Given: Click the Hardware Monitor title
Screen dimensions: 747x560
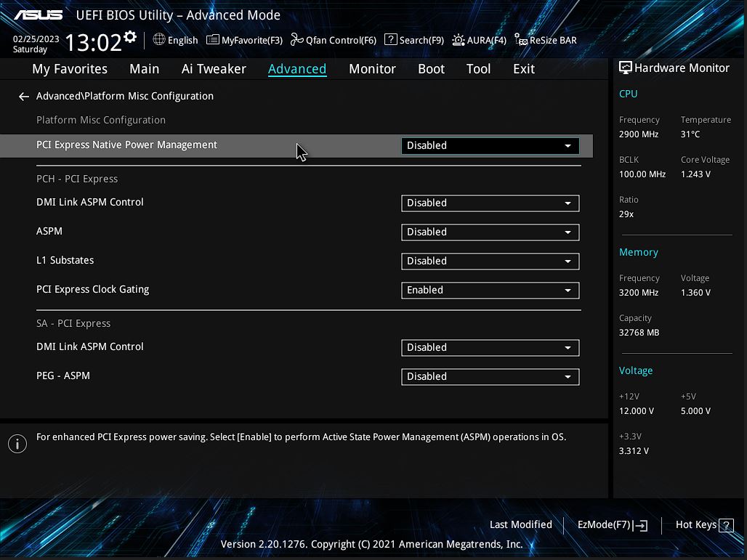Looking at the screenshot, I should click(x=682, y=68).
